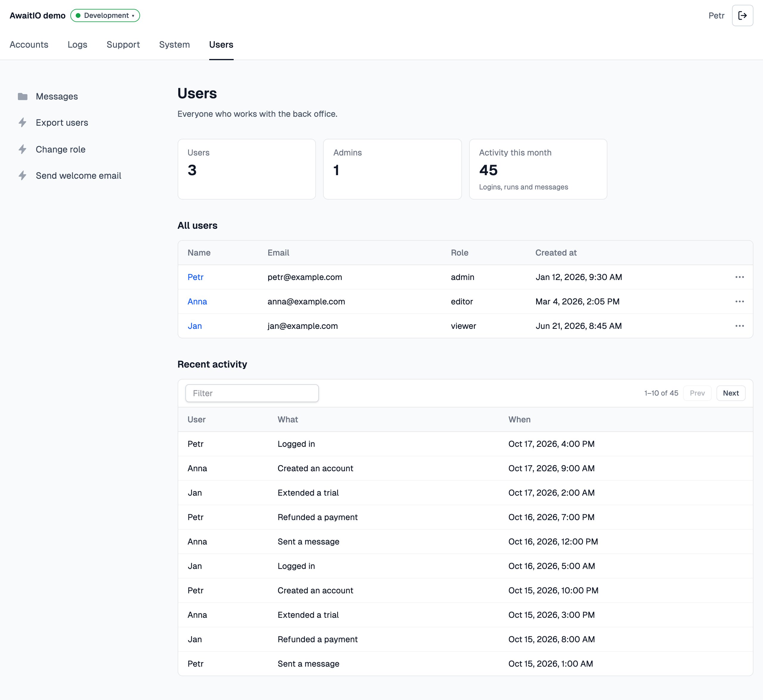Open Messages in the sidebar

57,97
